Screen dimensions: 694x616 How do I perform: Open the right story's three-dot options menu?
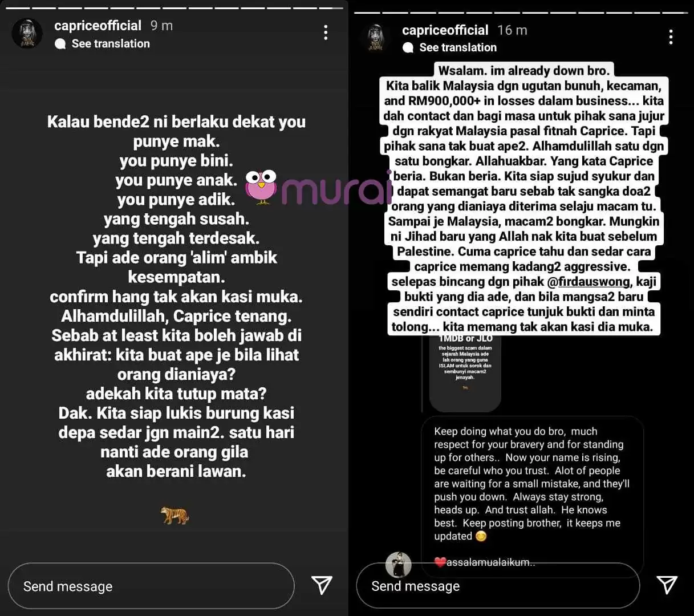tap(671, 37)
